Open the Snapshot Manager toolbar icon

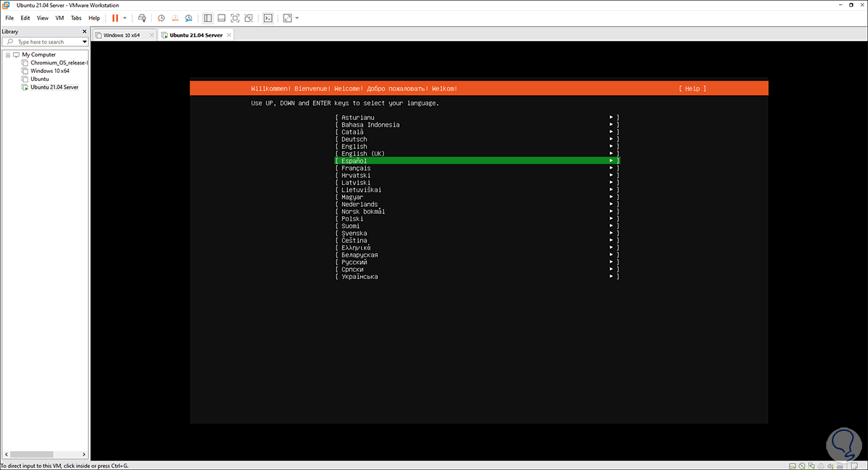189,17
